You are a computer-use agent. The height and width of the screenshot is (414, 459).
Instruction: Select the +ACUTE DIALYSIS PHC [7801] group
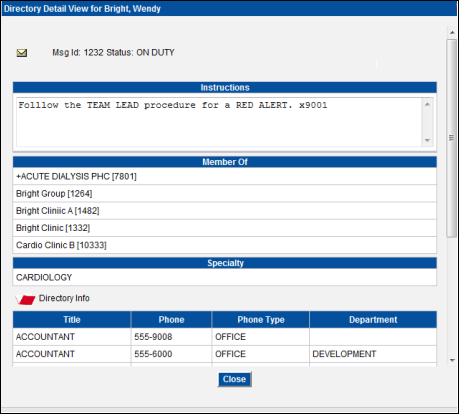(225, 176)
